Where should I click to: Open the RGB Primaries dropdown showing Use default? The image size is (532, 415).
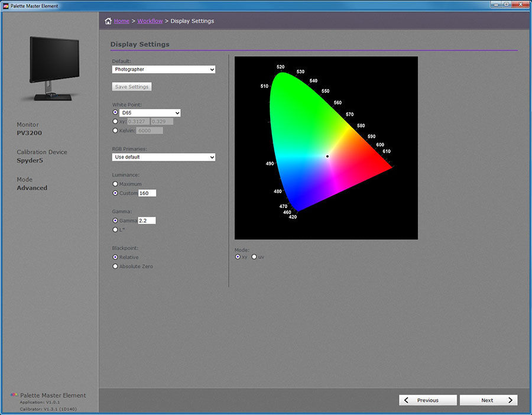[164, 157]
